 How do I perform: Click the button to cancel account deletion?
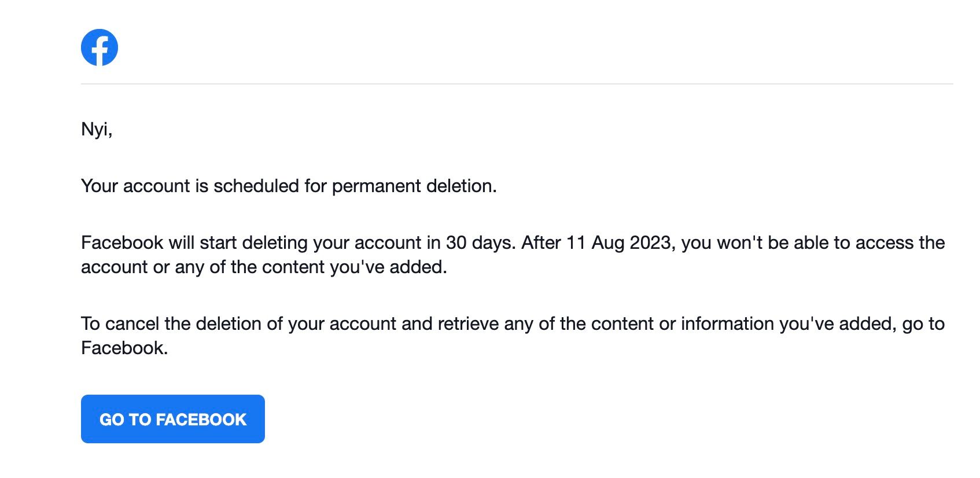172,418
